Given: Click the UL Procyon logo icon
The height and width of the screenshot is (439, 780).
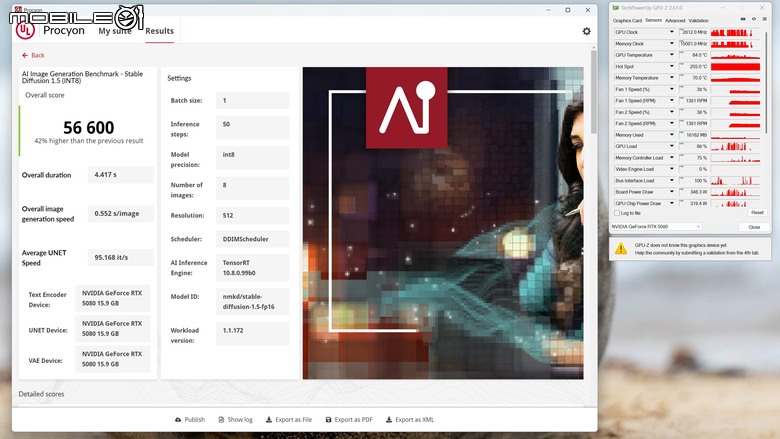Looking at the screenshot, I should pos(25,30).
